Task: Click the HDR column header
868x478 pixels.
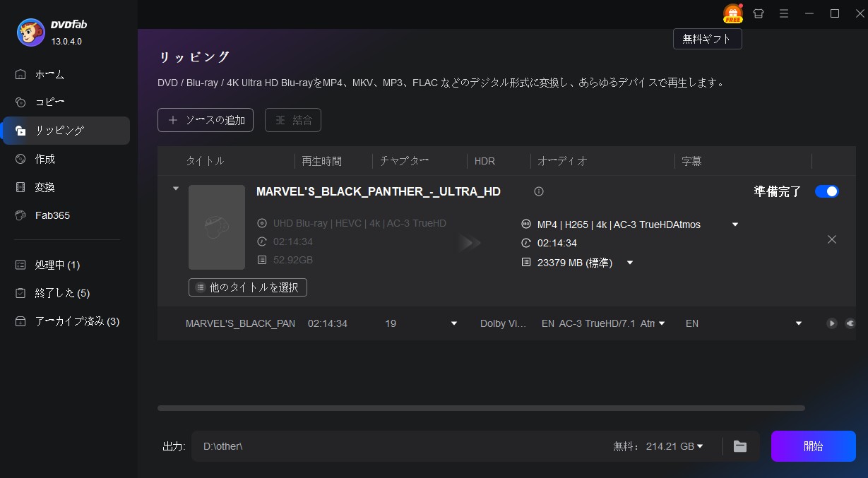Action: pos(484,161)
